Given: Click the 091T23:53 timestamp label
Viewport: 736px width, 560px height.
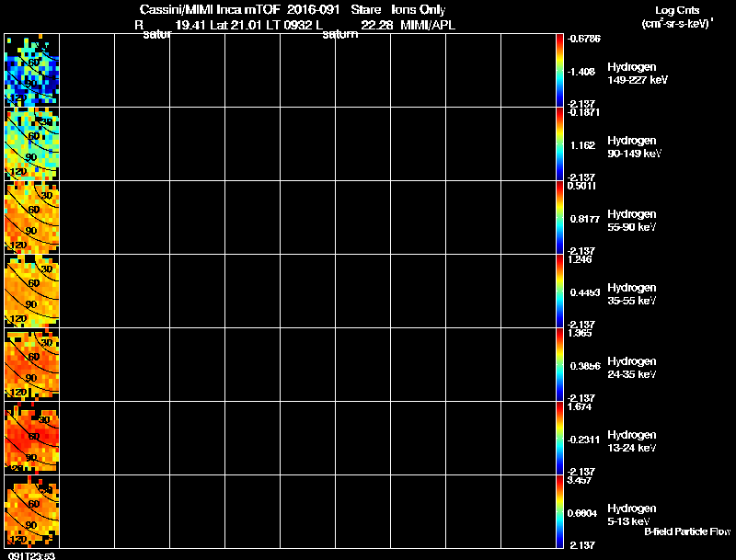Looking at the screenshot, I should click(31, 555).
